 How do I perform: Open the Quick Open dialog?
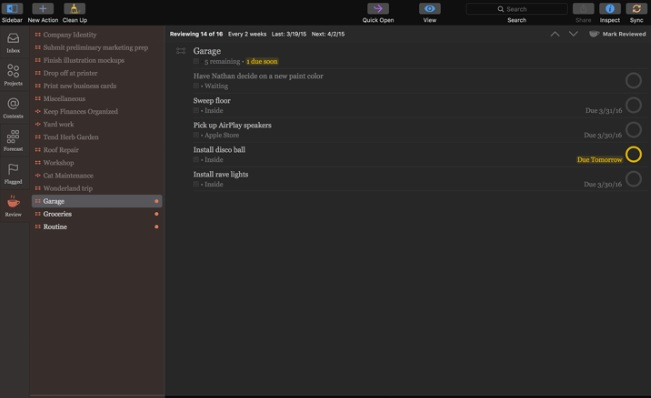378,9
